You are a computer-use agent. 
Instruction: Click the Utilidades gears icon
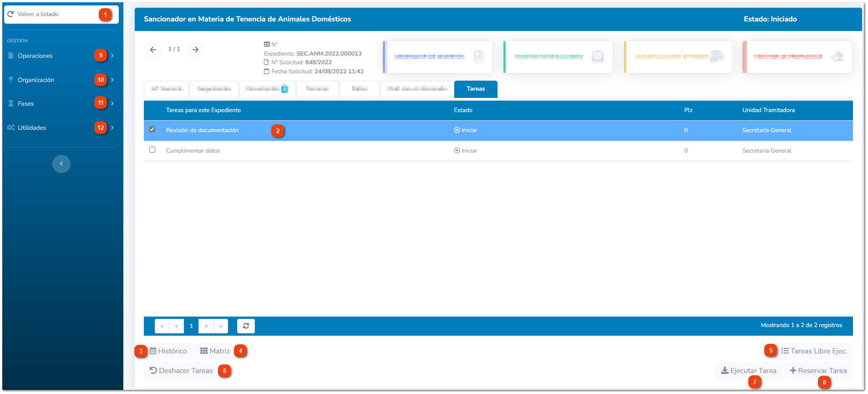pos(11,128)
